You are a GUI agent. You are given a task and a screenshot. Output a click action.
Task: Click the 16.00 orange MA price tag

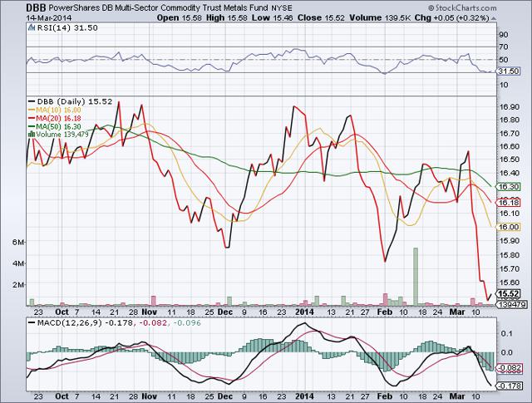tap(508, 227)
